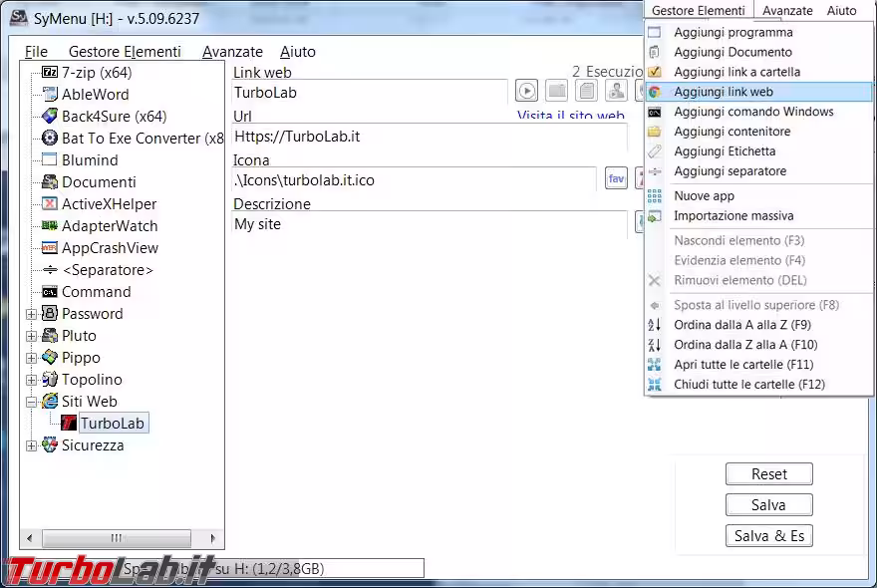Image resolution: width=877 pixels, height=588 pixels.
Task: Click the AdapterWatch icon in the tree
Action: pos(50,226)
